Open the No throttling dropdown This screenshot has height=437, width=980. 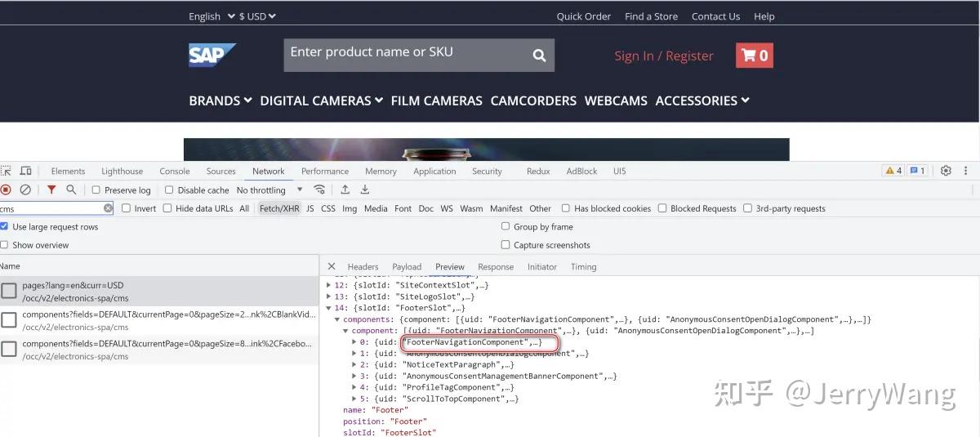tap(269, 190)
